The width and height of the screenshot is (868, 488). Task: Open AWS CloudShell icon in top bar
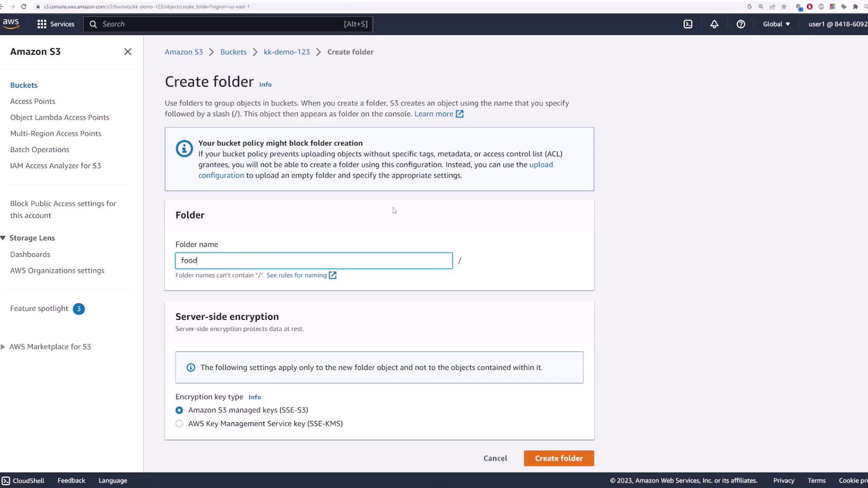(688, 24)
